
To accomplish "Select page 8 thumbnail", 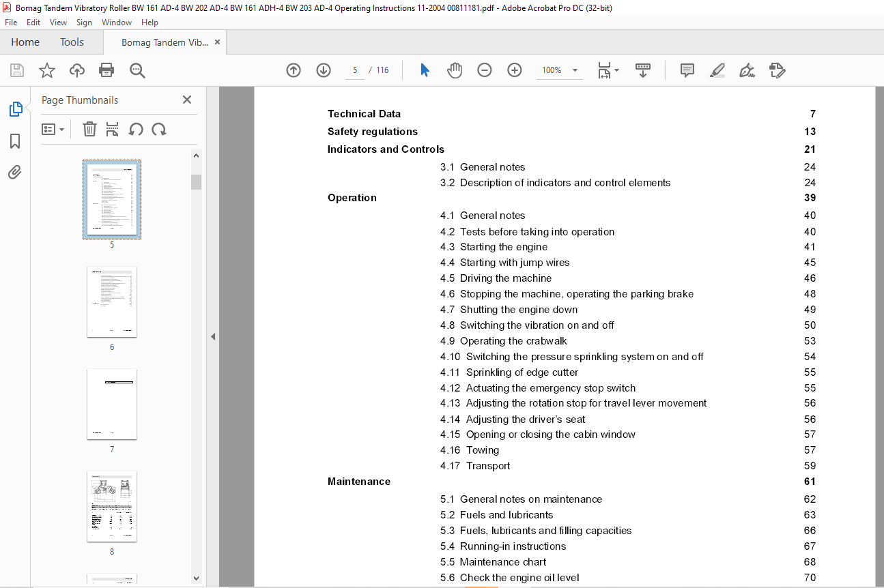I will (112, 507).
